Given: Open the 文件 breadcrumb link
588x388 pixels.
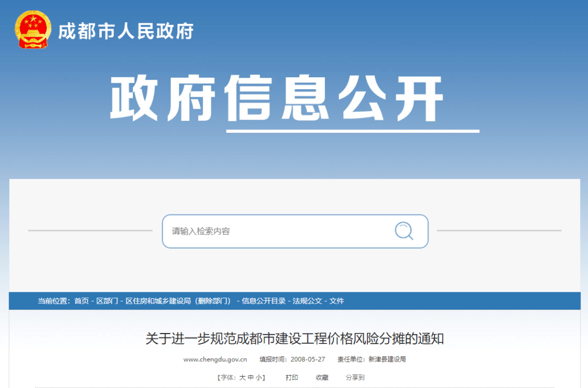Looking at the screenshot, I should [x=339, y=300].
